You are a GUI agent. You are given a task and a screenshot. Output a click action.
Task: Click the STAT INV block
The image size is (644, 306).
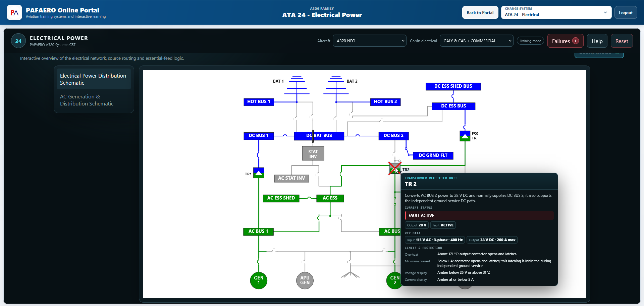click(x=313, y=154)
